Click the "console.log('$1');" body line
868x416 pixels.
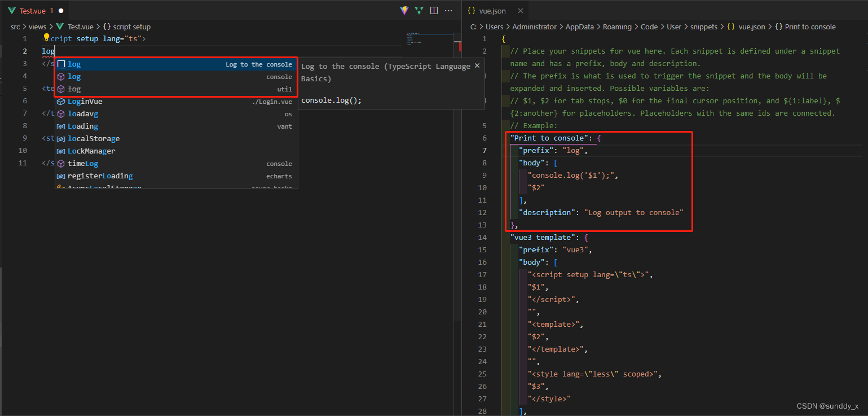point(575,175)
